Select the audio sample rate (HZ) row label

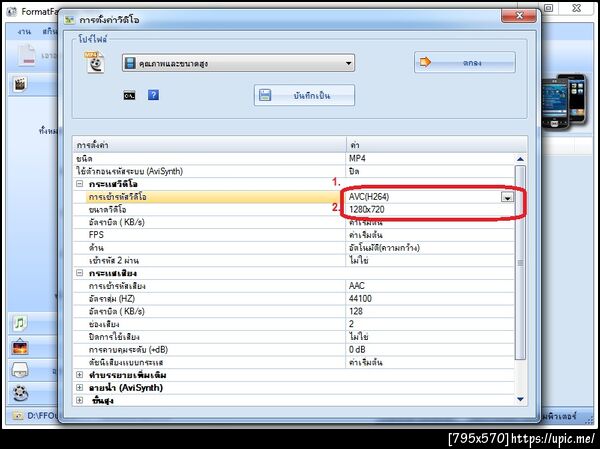pyautogui.click(x=111, y=298)
